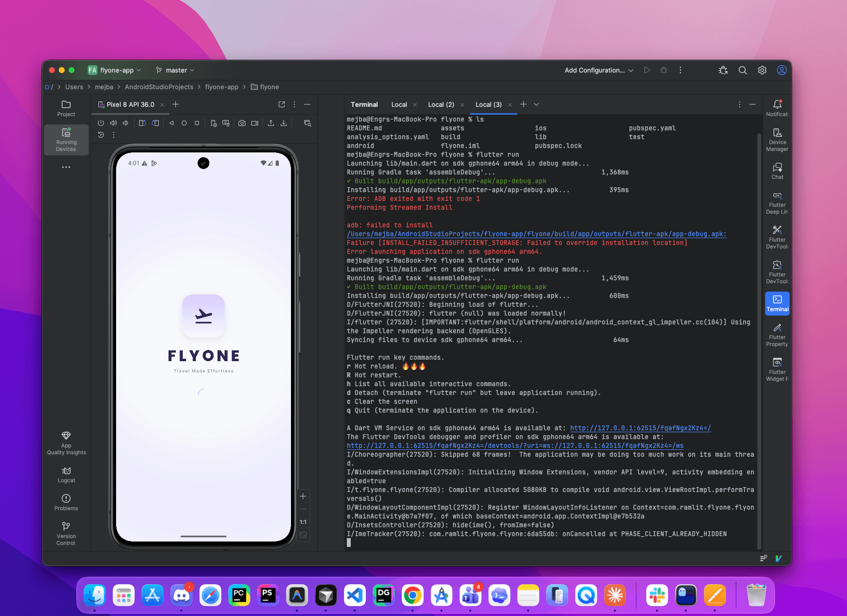Close the Pixel 8 API 36.0 tab
The height and width of the screenshot is (616, 847).
162,105
